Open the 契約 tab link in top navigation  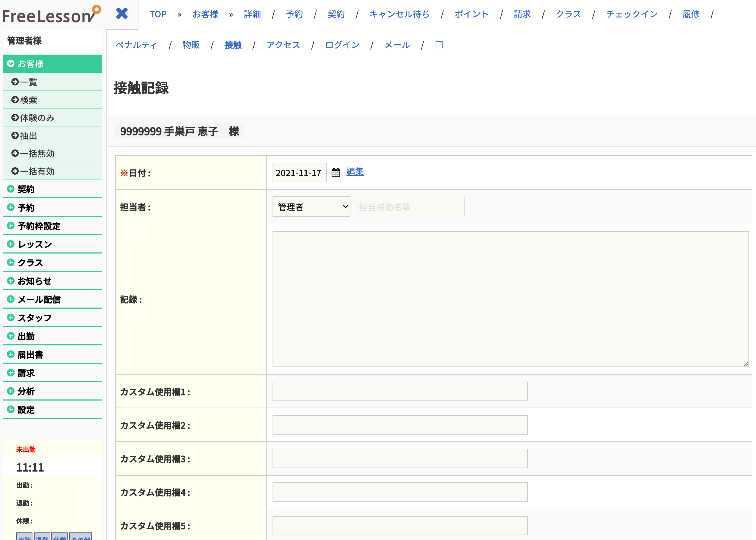click(x=336, y=14)
